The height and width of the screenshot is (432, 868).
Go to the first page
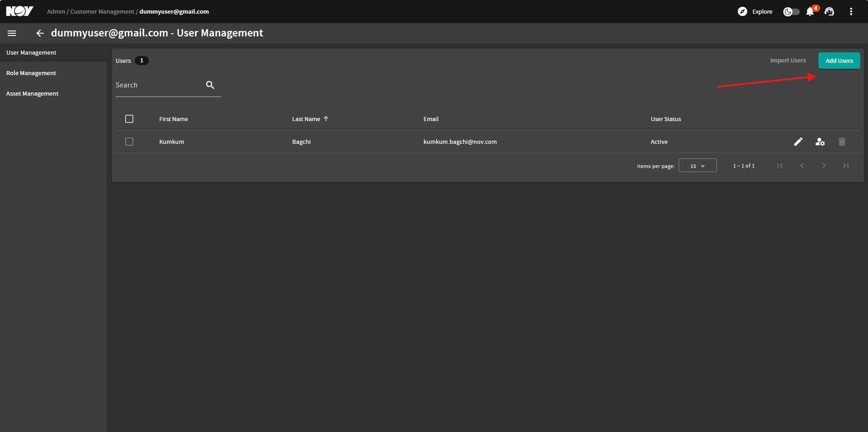[x=780, y=166]
